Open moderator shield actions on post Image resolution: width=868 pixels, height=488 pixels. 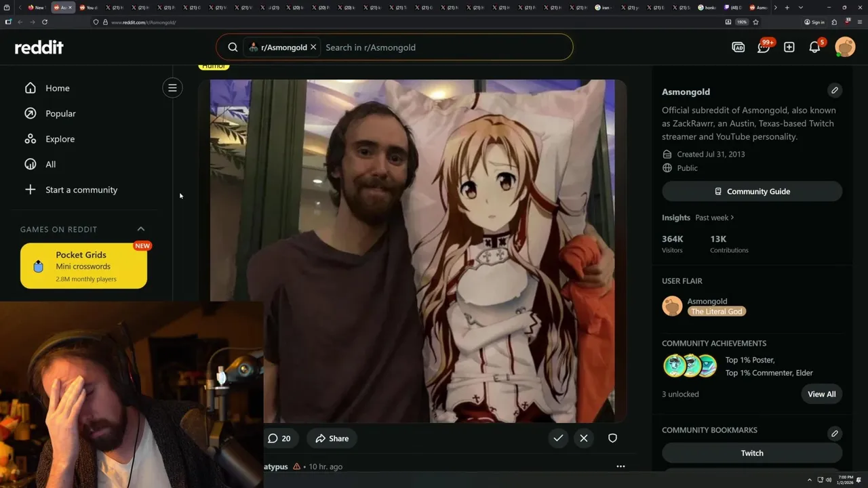pos(612,438)
